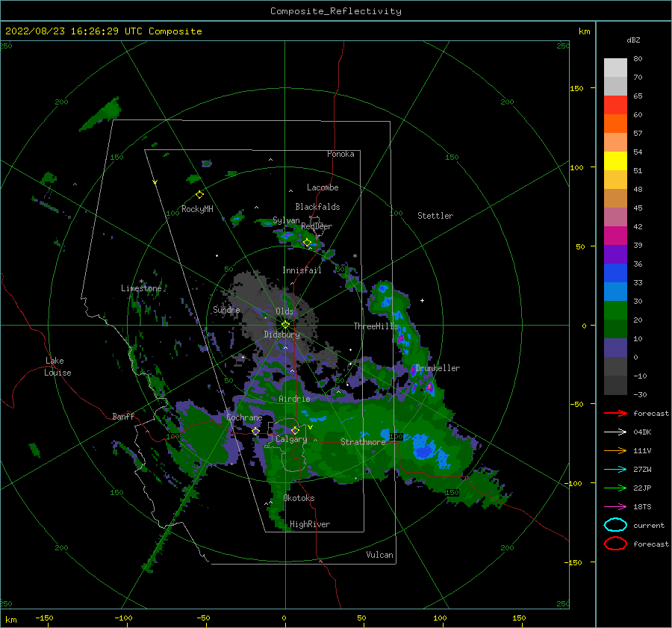672x628 pixels.
Task: Click the magenta 39–42 dBZ color swatch
Action: [615, 236]
